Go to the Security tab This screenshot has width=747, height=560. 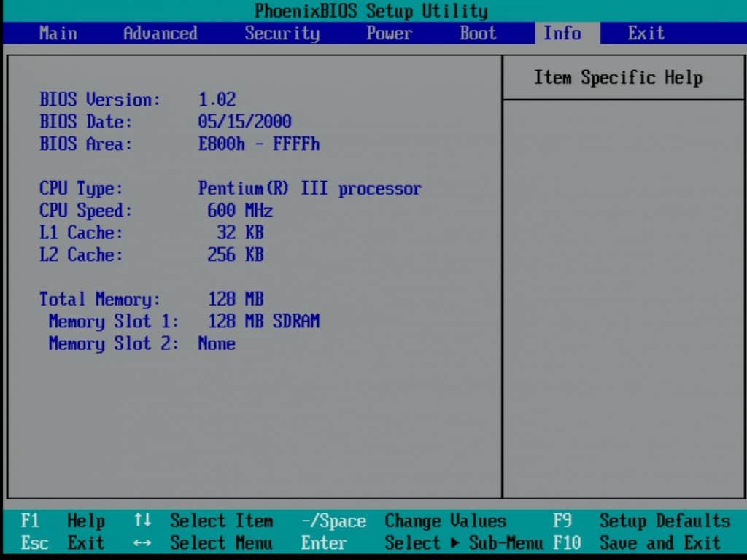tap(282, 34)
